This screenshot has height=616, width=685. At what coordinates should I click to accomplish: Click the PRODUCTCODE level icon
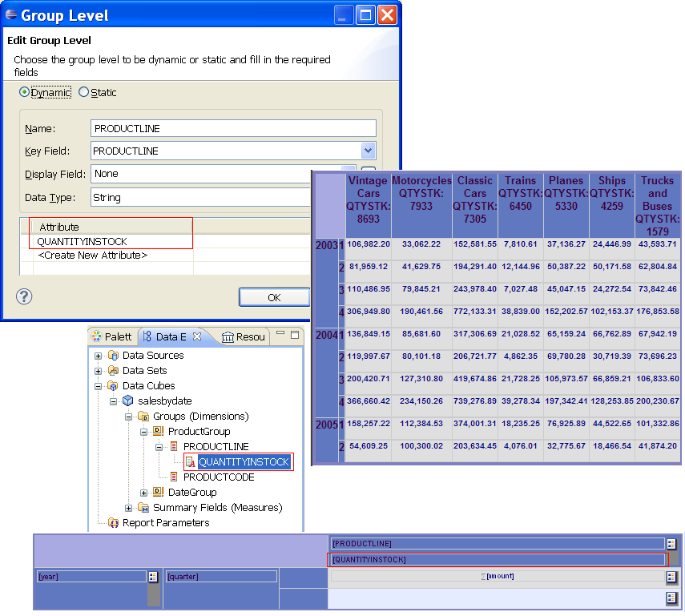coord(174,477)
